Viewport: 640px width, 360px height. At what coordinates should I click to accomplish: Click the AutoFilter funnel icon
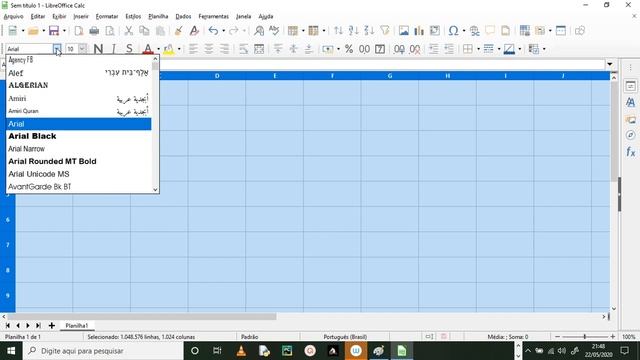pos(384,31)
